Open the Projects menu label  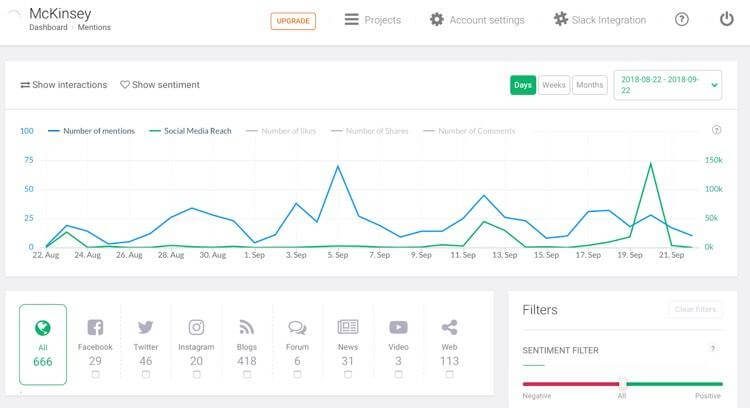click(383, 20)
